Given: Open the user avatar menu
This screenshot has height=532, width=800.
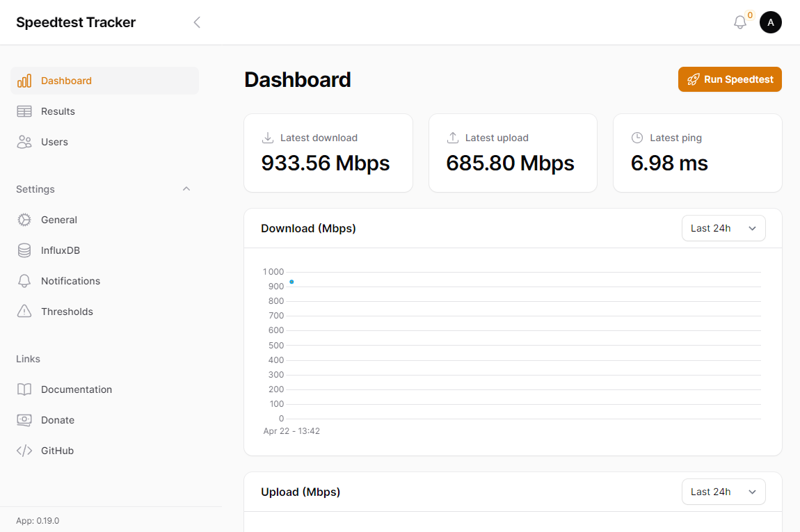Looking at the screenshot, I should pos(771,22).
